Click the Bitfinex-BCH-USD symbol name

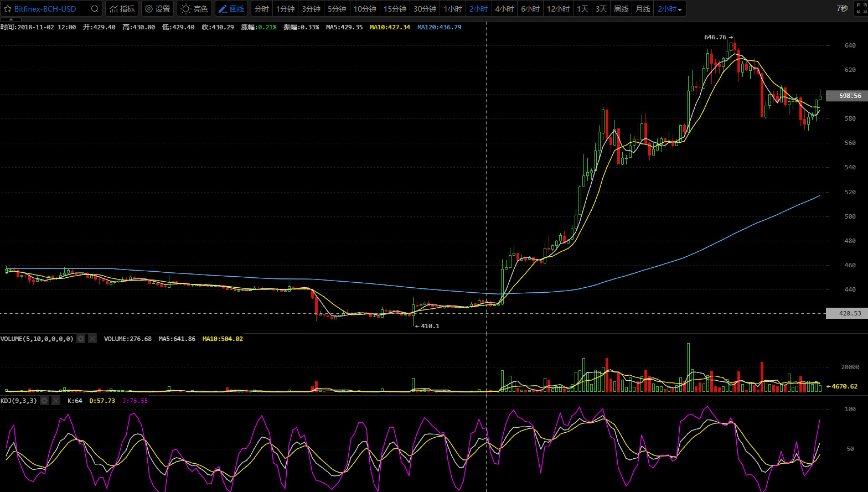tap(45, 9)
